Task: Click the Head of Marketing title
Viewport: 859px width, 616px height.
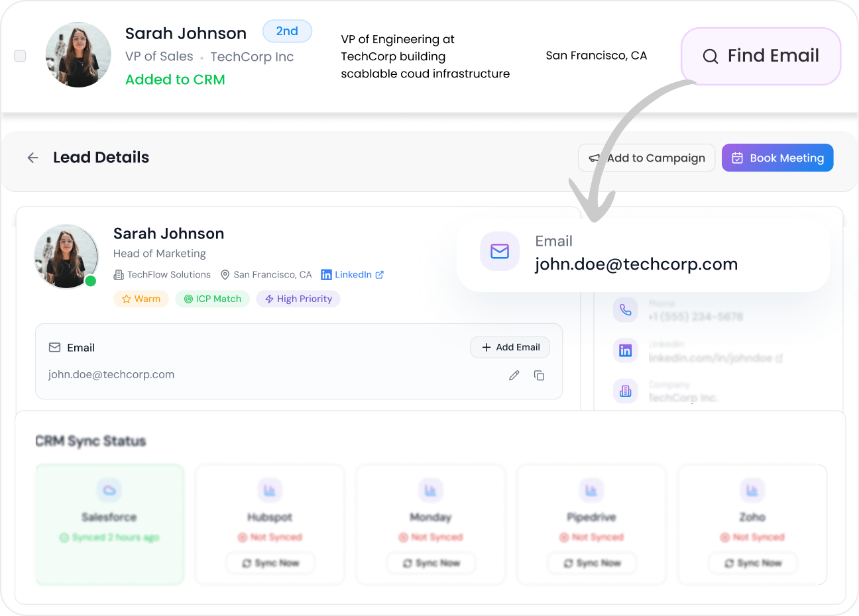Action: tap(160, 254)
